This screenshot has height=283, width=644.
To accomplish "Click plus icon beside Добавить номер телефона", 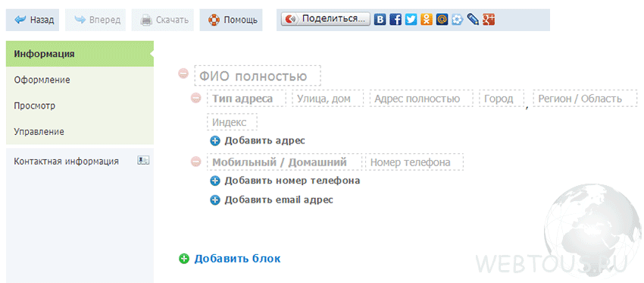I will (x=215, y=181).
